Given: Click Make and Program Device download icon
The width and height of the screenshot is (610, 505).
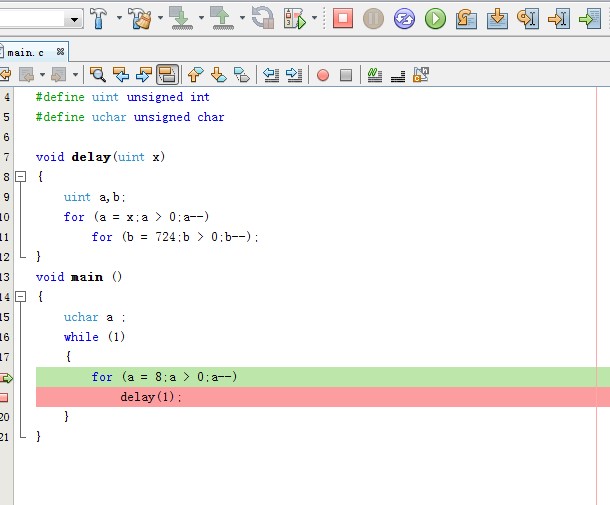Looking at the screenshot, I should coord(181,18).
